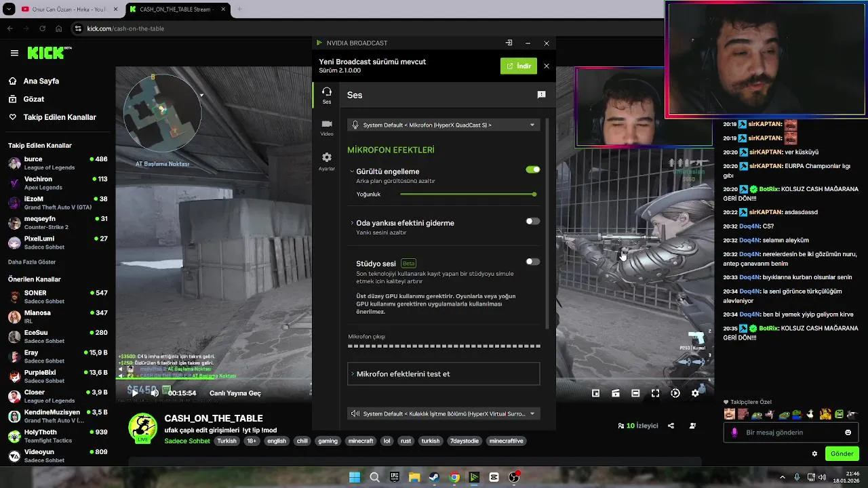Expand the Oda yankısı efektini giderme section
This screenshot has width=868, height=488.
coord(352,223)
